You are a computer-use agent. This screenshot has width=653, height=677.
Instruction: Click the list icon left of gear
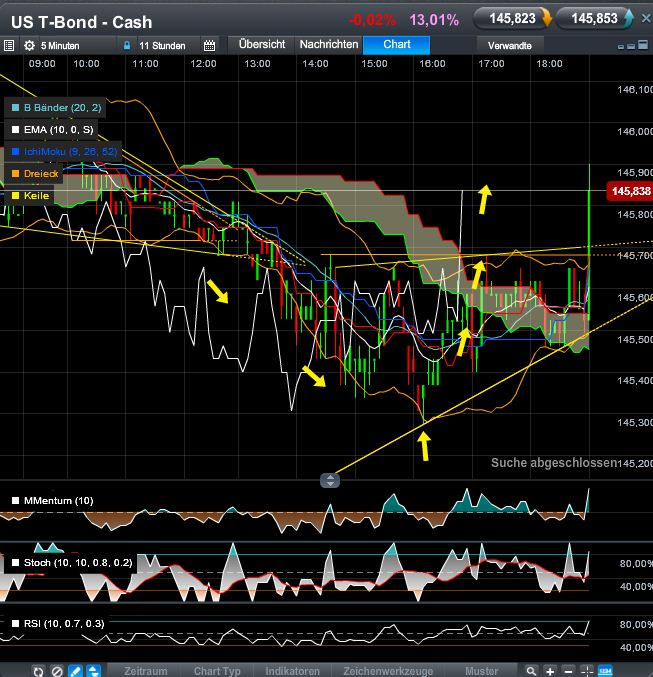pos(9,46)
